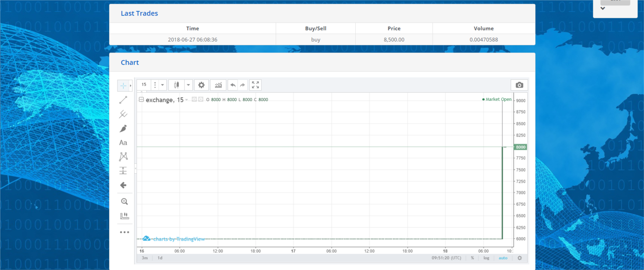The width and height of the screenshot is (644, 270).
Task: Click the Time column header
Action: pos(192,28)
